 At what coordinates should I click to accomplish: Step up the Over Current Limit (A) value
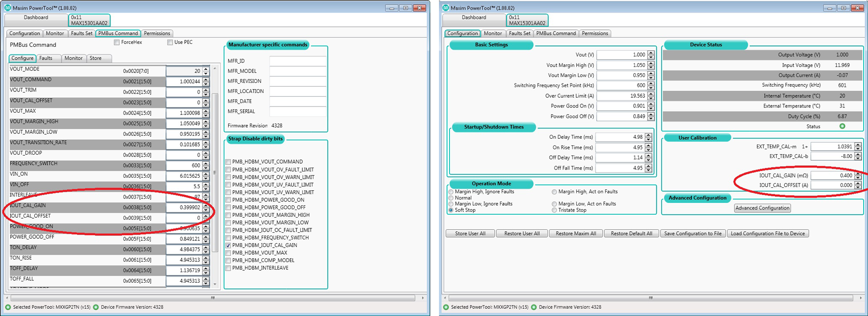tap(651, 93)
